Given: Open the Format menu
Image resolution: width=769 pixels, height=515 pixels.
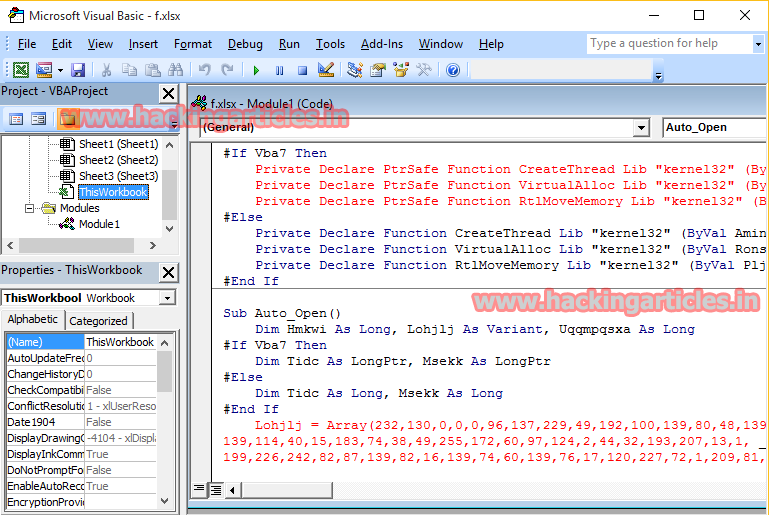Looking at the screenshot, I should click(193, 44).
